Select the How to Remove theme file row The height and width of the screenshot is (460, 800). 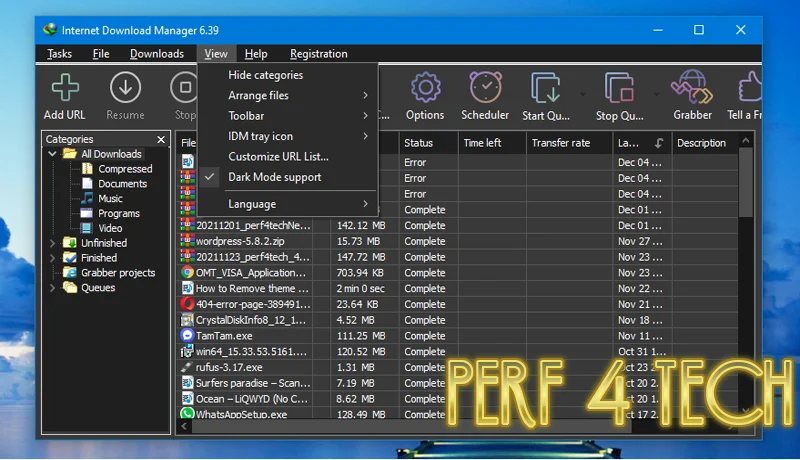458,288
